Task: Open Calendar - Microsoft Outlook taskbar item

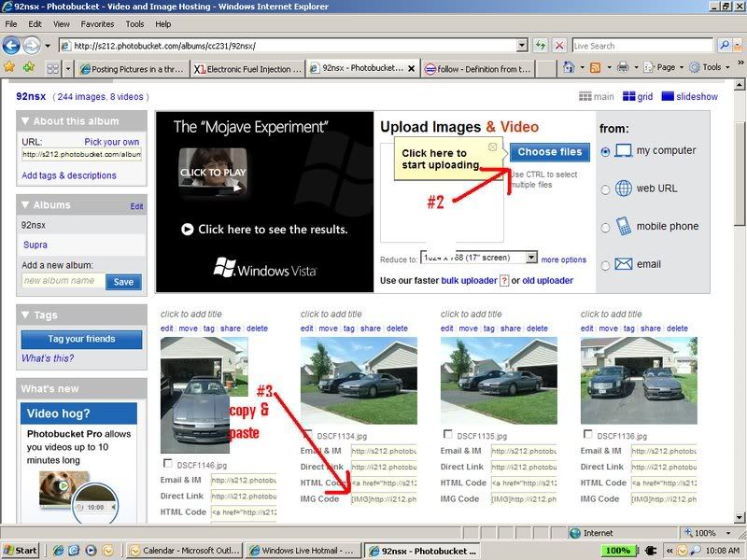Action: tap(184, 551)
